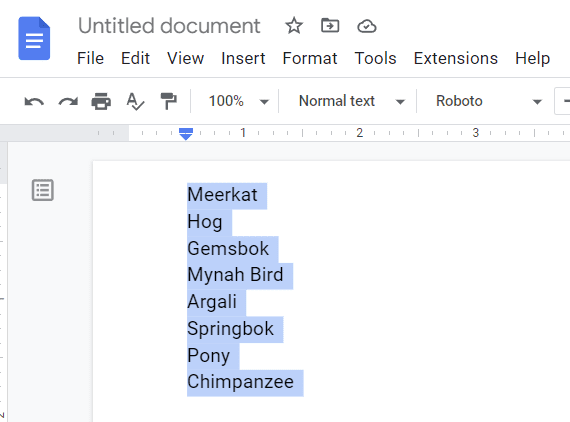Open the Insert menu
Image resolution: width=570 pixels, height=422 pixels.
(x=243, y=58)
